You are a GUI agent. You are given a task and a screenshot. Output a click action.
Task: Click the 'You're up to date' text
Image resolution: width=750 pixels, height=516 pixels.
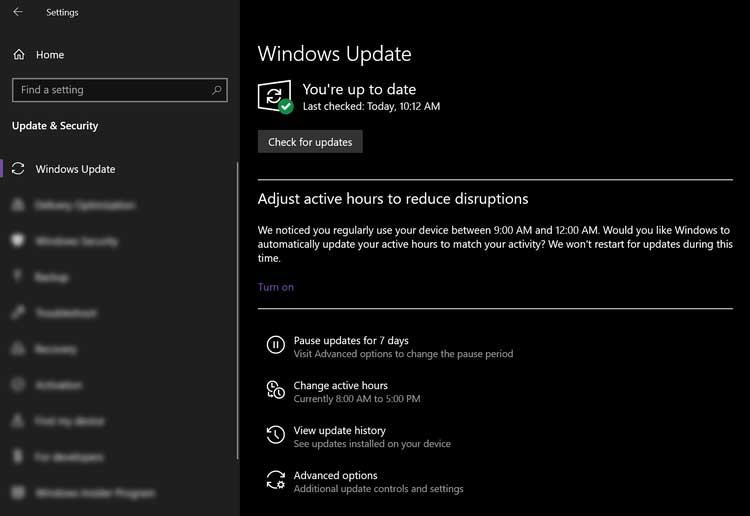pyautogui.click(x=359, y=89)
